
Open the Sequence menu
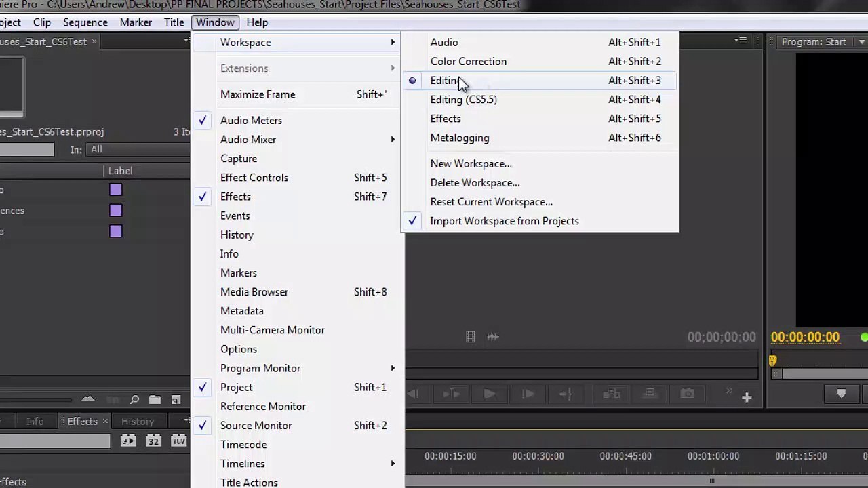85,22
